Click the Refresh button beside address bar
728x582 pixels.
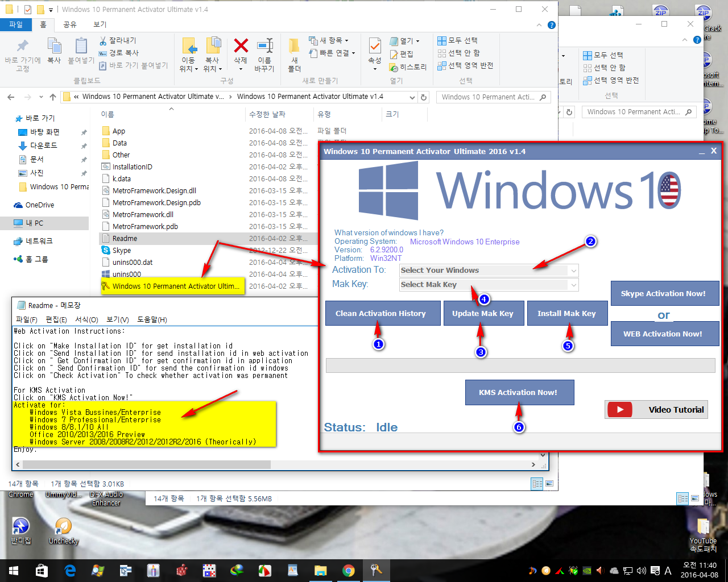(424, 97)
